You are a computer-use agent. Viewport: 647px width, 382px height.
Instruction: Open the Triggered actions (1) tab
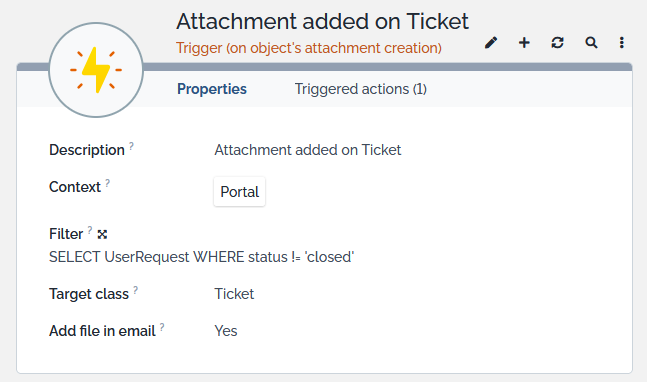[x=361, y=89]
